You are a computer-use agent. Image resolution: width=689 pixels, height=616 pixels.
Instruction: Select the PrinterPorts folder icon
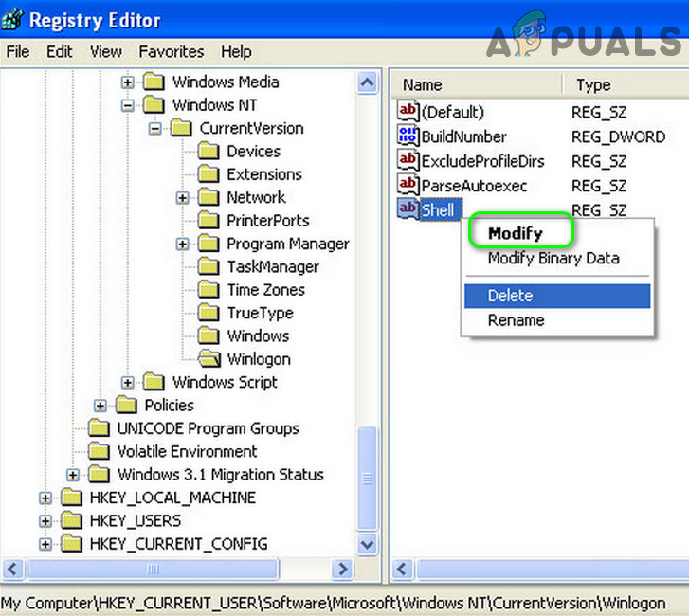coord(209,220)
